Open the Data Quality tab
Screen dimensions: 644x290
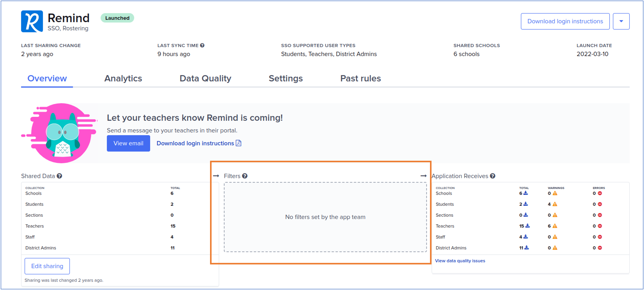pos(205,79)
